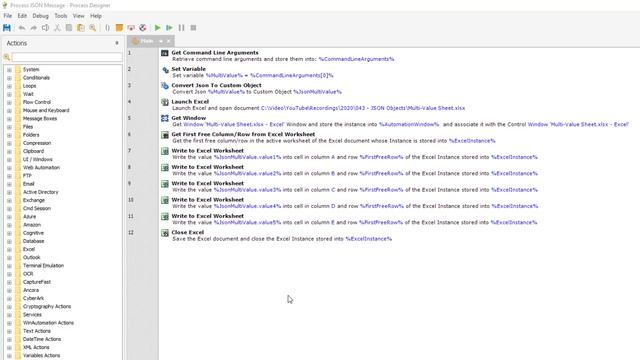Click the %AutomationWindow% variable link
This screenshot has height=360, width=640.
409,124
